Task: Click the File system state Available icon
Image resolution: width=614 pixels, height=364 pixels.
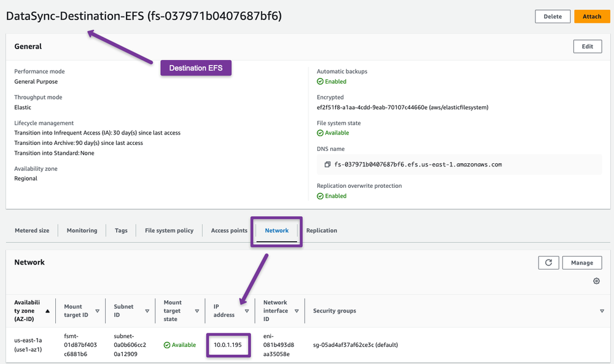Action: click(x=321, y=133)
